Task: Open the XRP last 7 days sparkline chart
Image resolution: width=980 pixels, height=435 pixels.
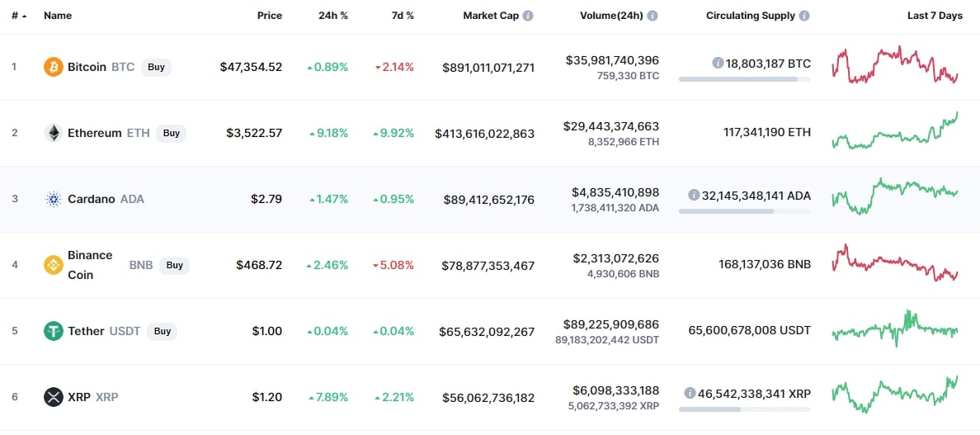Action: point(895,395)
